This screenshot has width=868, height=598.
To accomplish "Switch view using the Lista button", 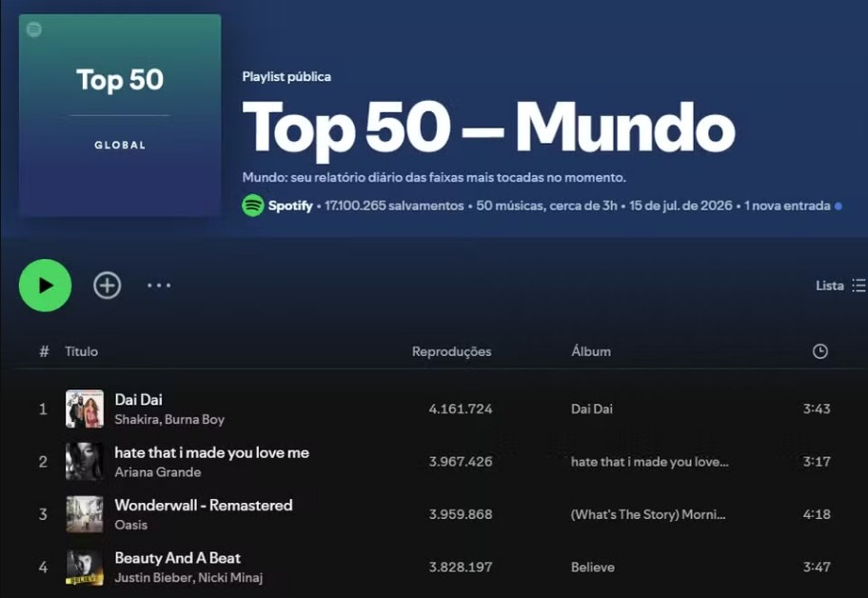I will pyautogui.click(x=840, y=285).
